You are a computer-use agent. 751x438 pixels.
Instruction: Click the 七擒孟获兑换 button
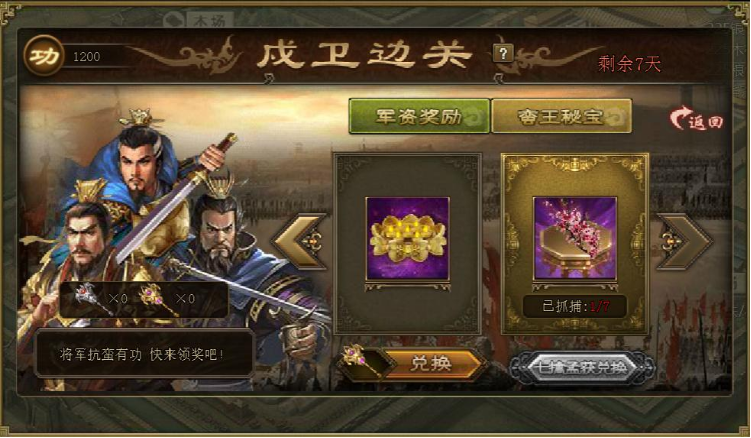(581, 368)
